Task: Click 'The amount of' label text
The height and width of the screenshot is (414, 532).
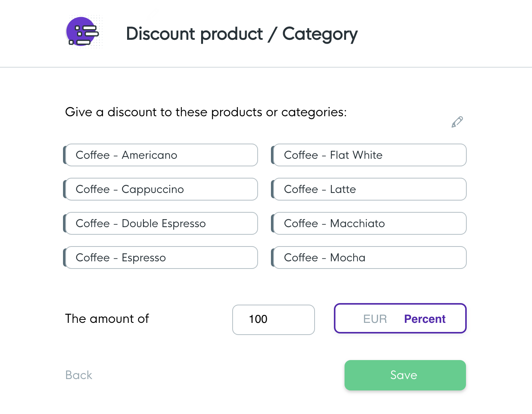Action: (x=107, y=318)
